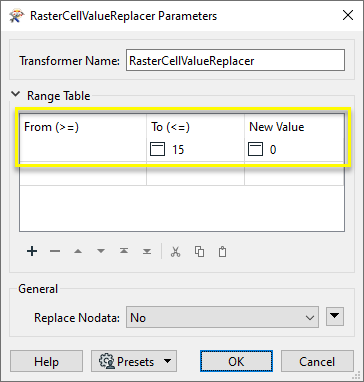The width and height of the screenshot is (364, 382).
Task: Click the Cancel button
Action: [317, 361]
